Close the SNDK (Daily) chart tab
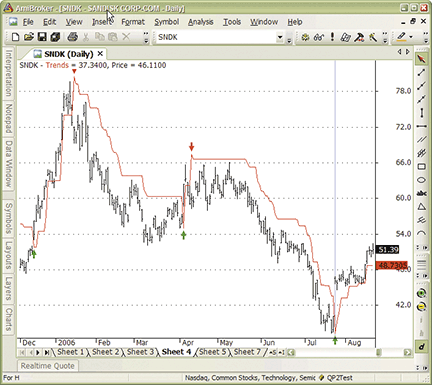The height and width of the screenshot is (385, 432). tap(100, 54)
